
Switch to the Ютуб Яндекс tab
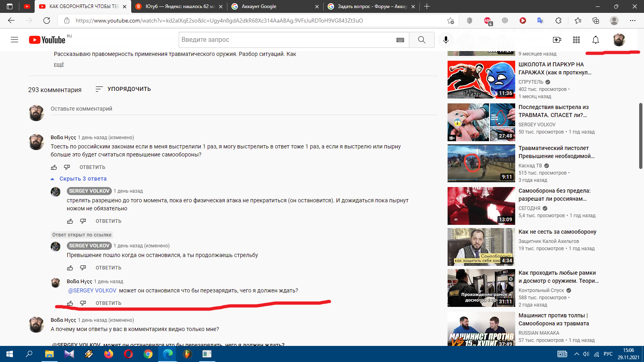point(179,6)
